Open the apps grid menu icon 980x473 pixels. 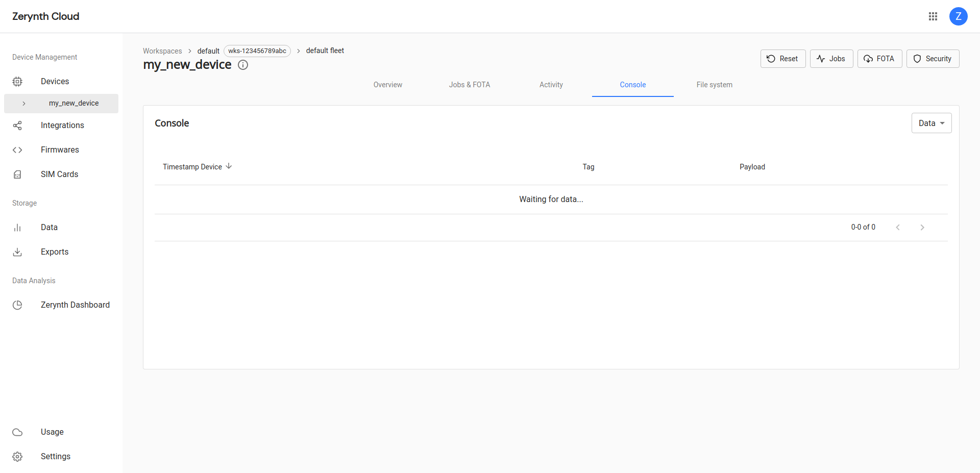coord(933,16)
